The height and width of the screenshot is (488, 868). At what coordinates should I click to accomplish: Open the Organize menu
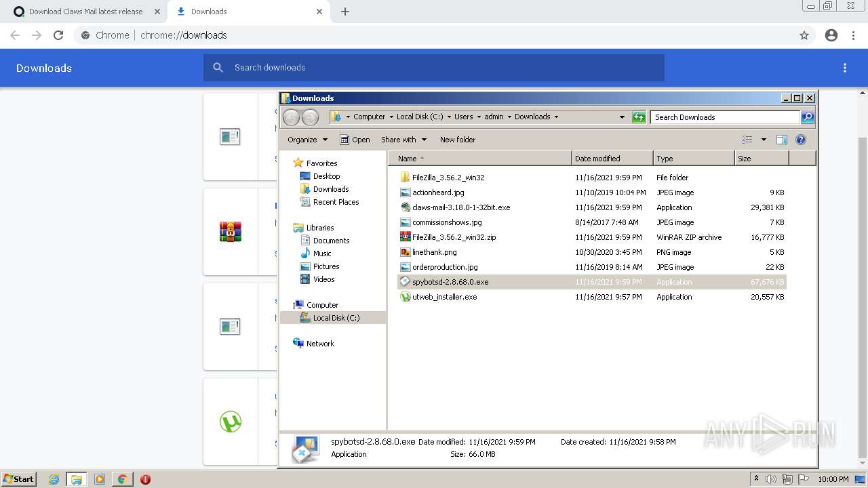pos(307,140)
